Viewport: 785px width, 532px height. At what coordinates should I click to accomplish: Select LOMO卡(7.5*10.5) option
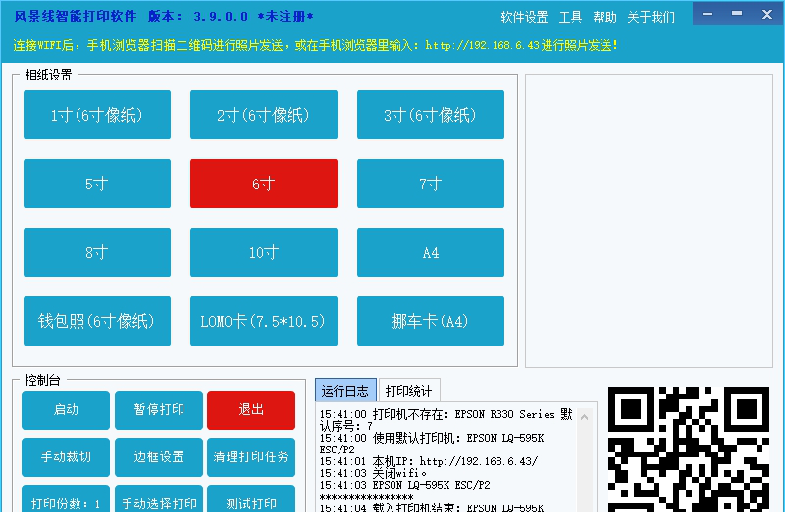(x=263, y=321)
